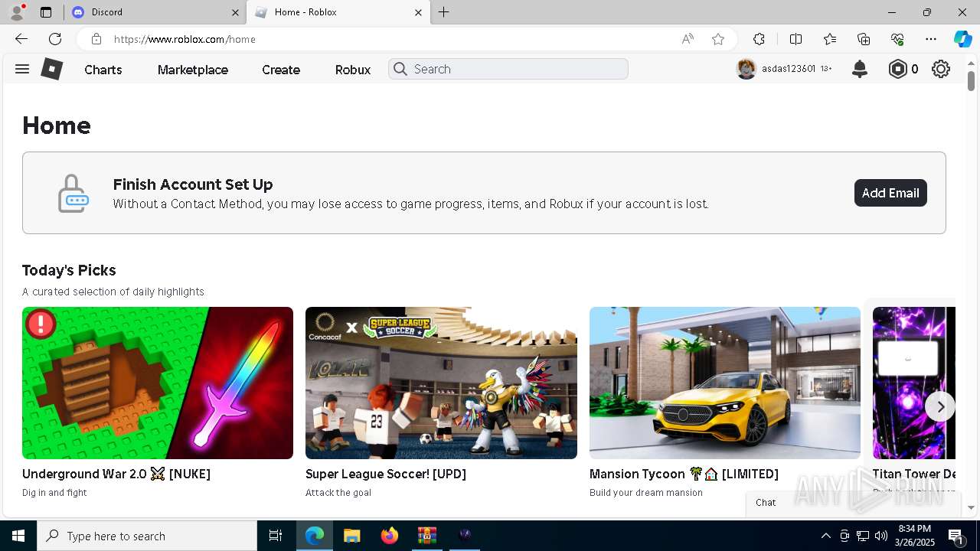This screenshot has width=980, height=551.
Task: Open the Charts page
Action: (103, 70)
